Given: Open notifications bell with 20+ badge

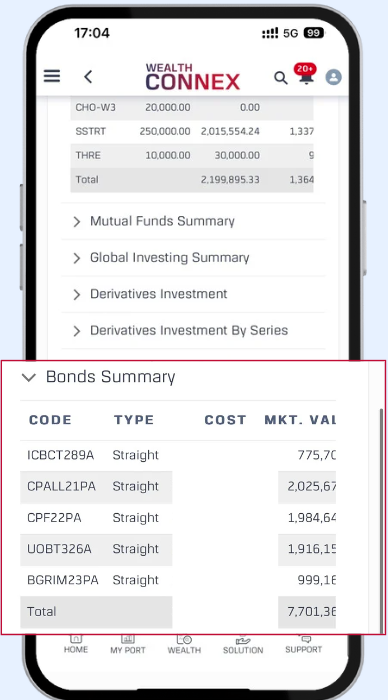Looking at the screenshot, I should point(306,74).
